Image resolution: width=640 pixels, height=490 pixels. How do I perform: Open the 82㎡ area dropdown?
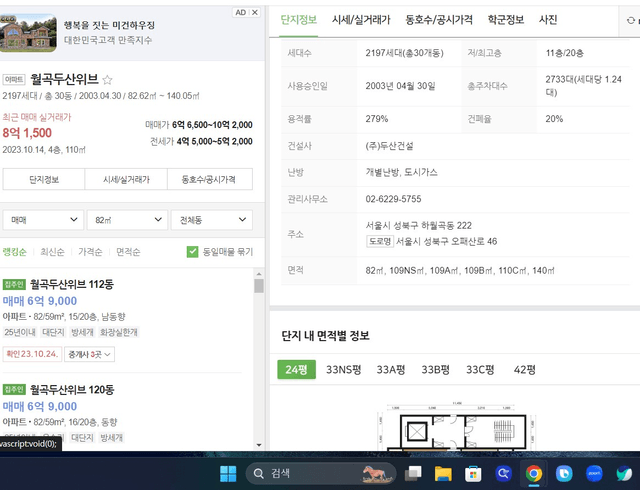pyautogui.click(x=127, y=220)
